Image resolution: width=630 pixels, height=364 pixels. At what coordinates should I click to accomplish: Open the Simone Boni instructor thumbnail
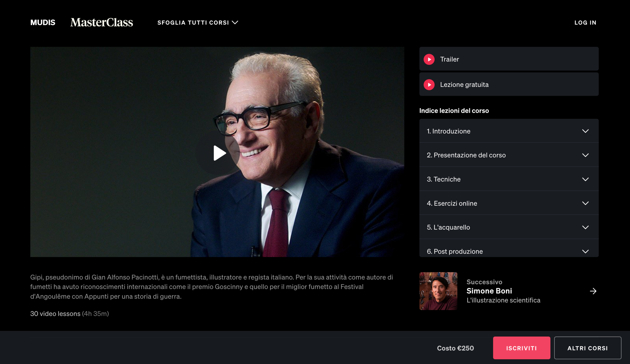click(438, 291)
